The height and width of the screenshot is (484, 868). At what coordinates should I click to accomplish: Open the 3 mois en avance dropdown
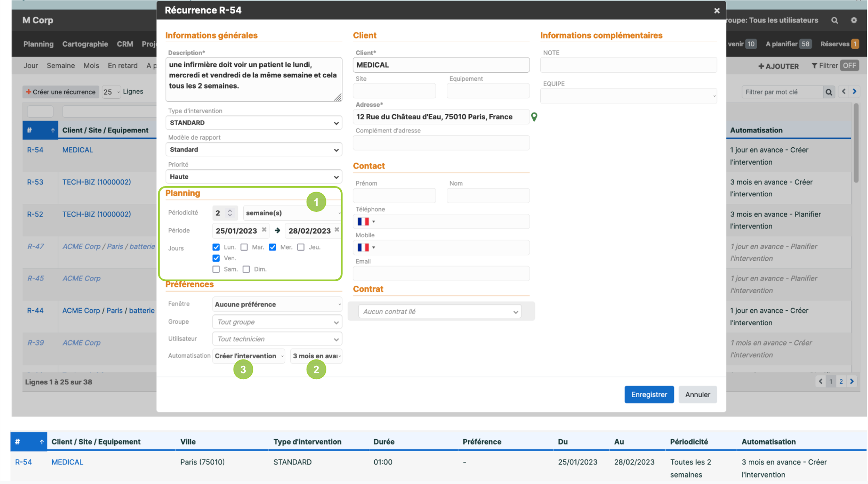316,356
